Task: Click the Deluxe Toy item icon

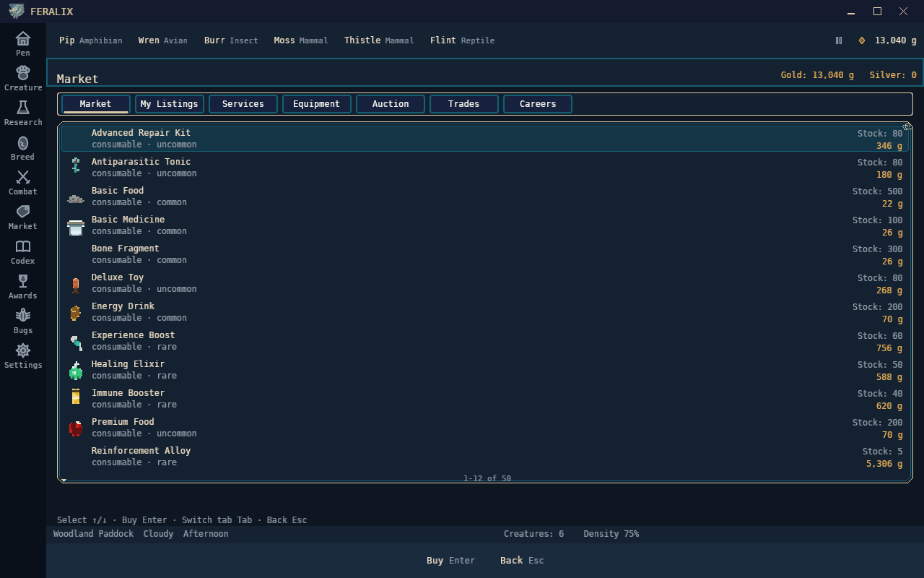Action: coord(75,285)
